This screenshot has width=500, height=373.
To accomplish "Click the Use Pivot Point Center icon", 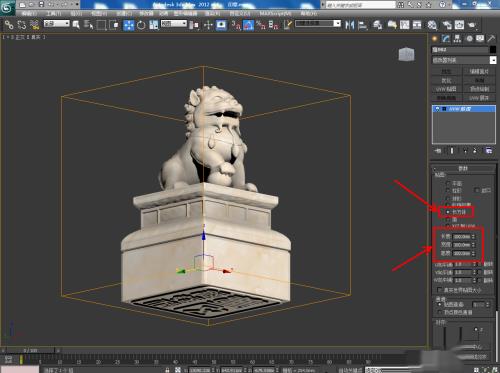I will point(194,25).
